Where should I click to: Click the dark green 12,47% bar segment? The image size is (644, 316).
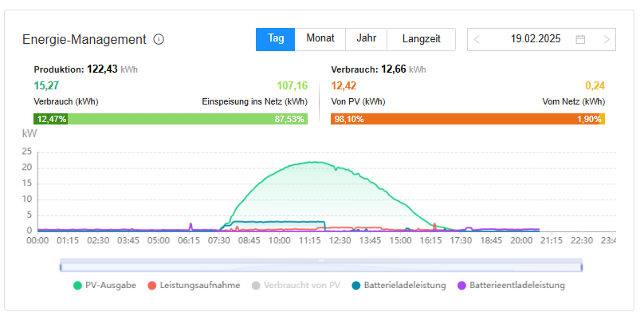tap(50, 120)
